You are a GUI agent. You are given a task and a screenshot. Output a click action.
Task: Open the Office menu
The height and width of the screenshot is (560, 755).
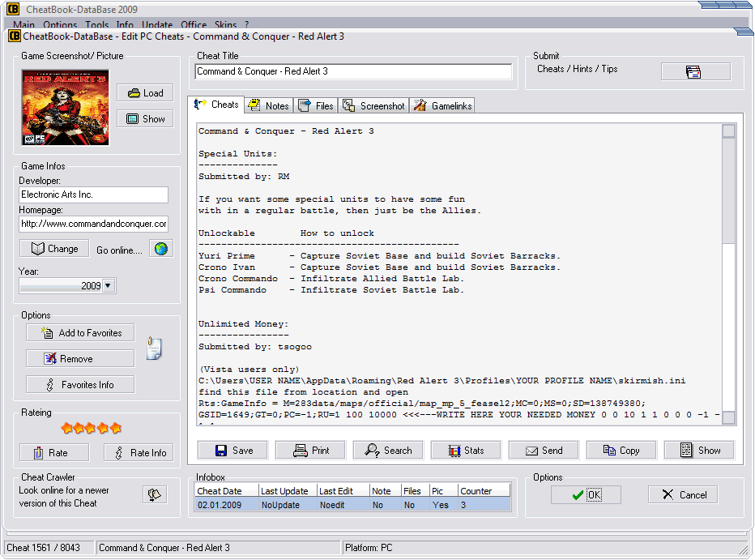[x=194, y=24]
